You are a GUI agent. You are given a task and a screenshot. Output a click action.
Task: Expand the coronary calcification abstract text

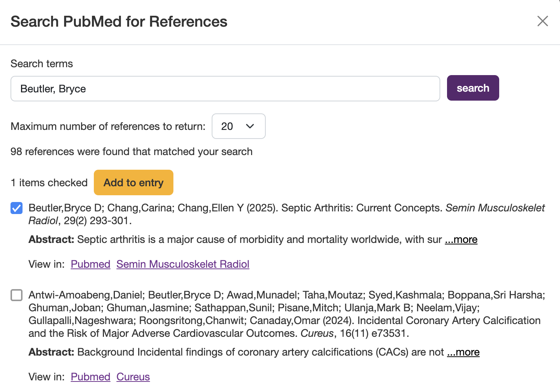(463, 352)
